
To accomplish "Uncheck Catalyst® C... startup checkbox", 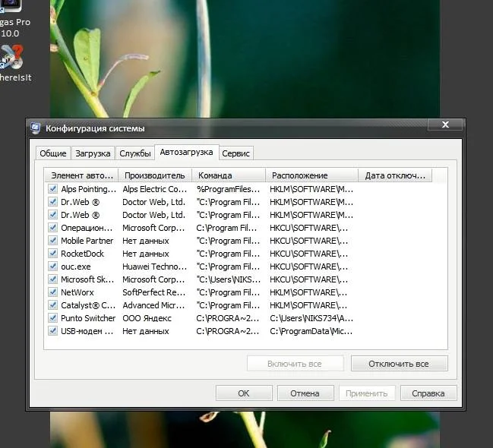I will [x=52, y=305].
